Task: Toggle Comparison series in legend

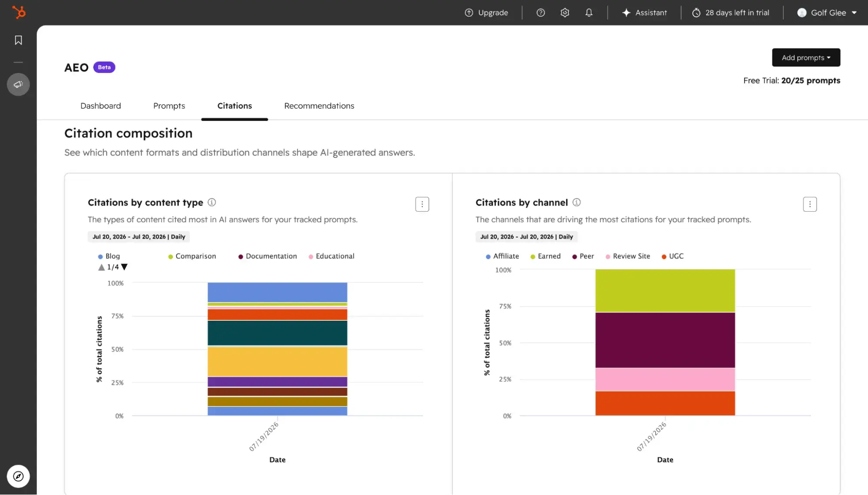Action: pyautogui.click(x=192, y=256)
